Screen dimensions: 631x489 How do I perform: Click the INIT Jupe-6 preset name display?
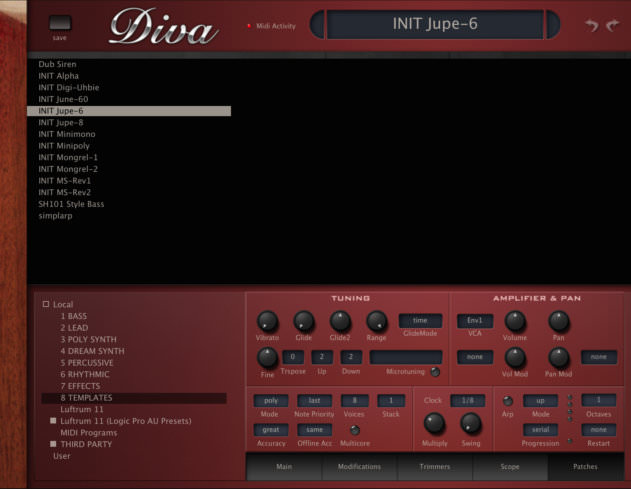[x=435, y=24]
